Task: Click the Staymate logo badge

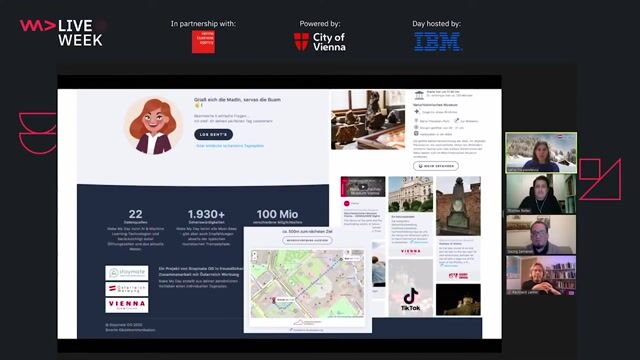Action: click(127, 273)
